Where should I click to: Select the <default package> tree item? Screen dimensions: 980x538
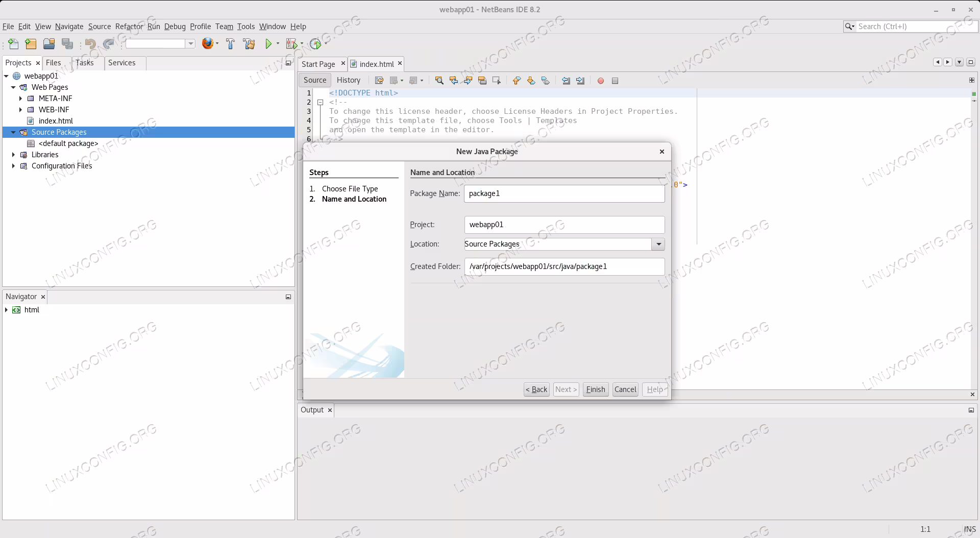[68, 143]
